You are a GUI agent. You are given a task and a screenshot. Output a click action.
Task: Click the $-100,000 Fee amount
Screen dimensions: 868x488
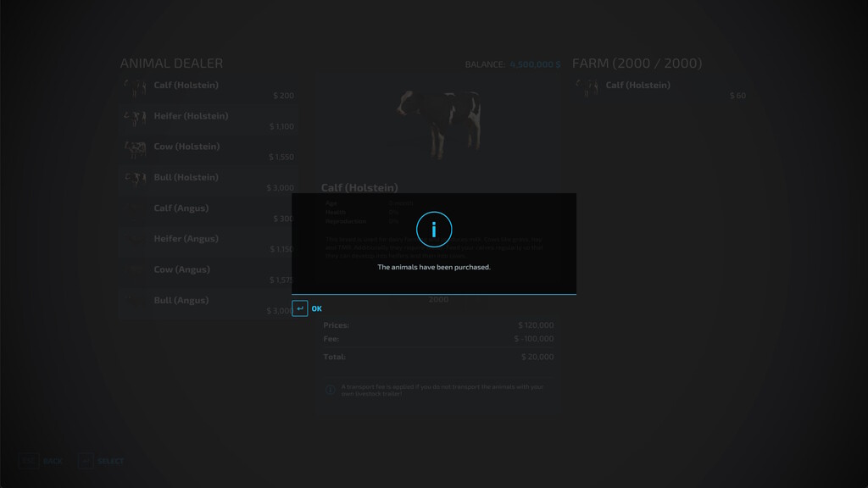coord(534,339)
